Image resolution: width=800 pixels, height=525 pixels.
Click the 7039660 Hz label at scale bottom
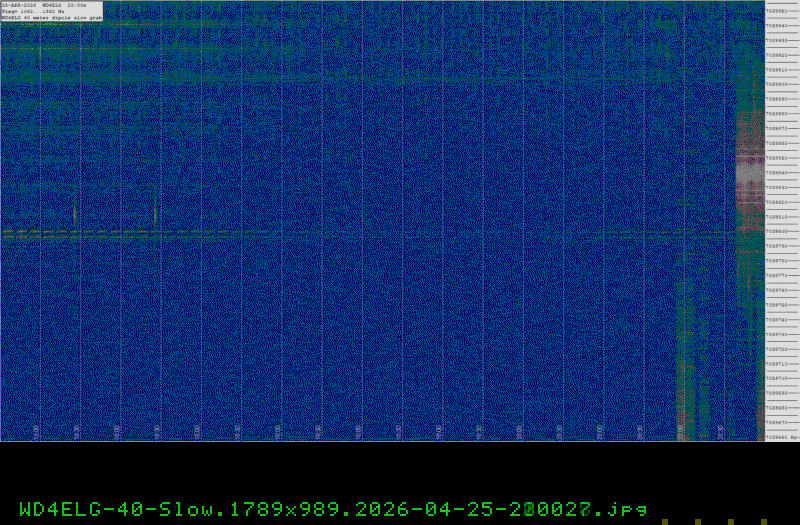(782, 437)
